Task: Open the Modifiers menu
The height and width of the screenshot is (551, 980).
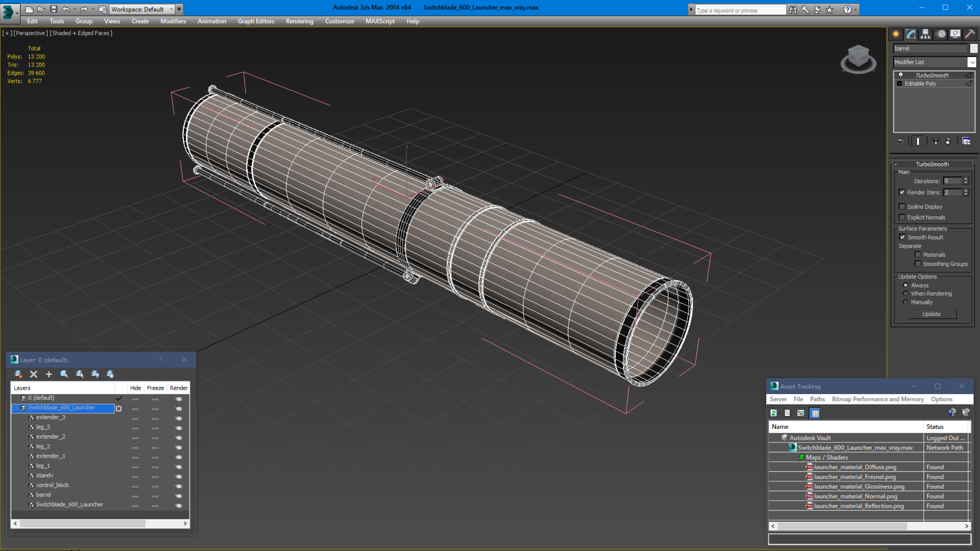Action: pos(173,21)
